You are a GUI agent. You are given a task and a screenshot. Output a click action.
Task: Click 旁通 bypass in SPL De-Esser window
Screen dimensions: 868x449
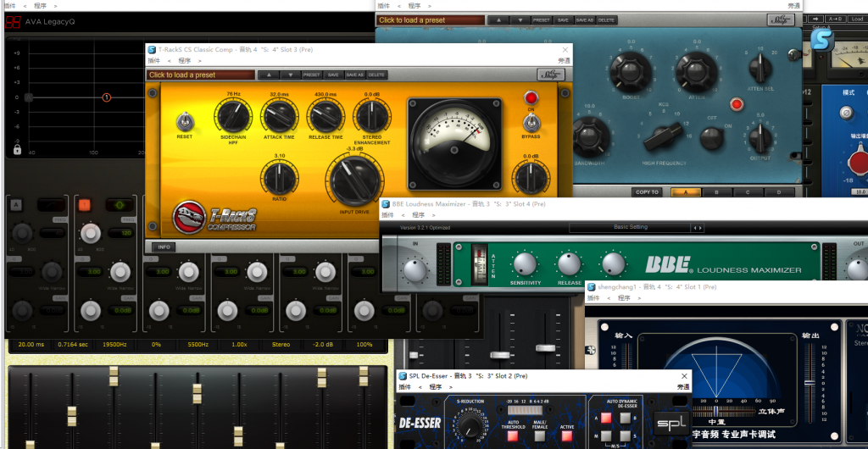pos(683,387)
